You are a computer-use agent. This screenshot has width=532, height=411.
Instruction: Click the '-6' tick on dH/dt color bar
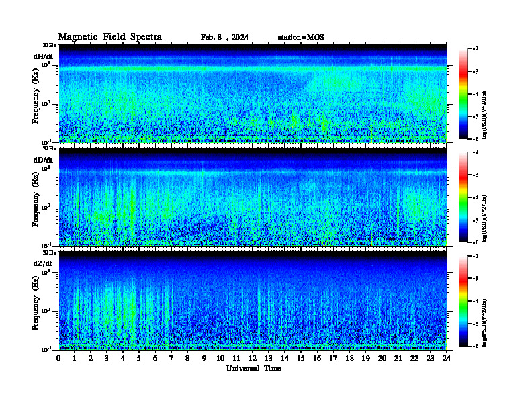[x=476, y=139]
